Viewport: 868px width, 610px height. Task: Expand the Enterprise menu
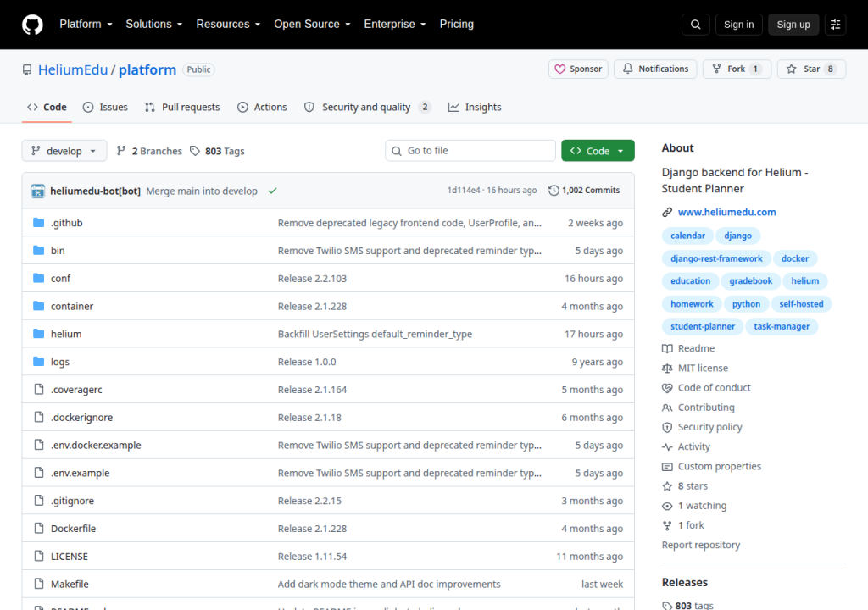[x=395, y=25]
